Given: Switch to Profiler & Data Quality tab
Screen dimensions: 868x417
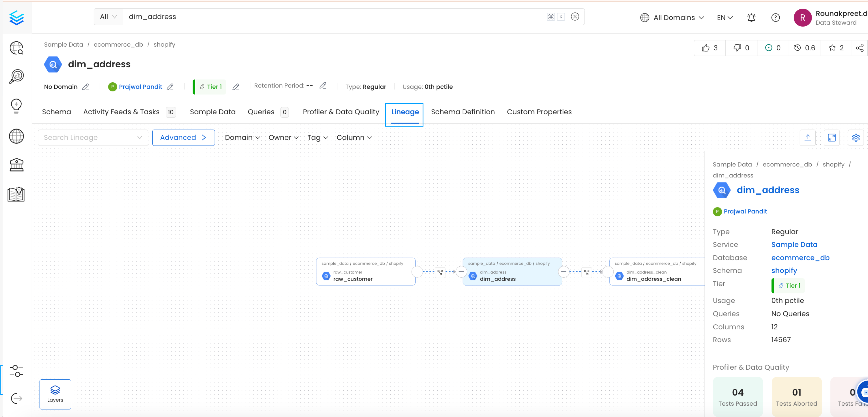Looking at the screenshot, I should tap(341, 112).
